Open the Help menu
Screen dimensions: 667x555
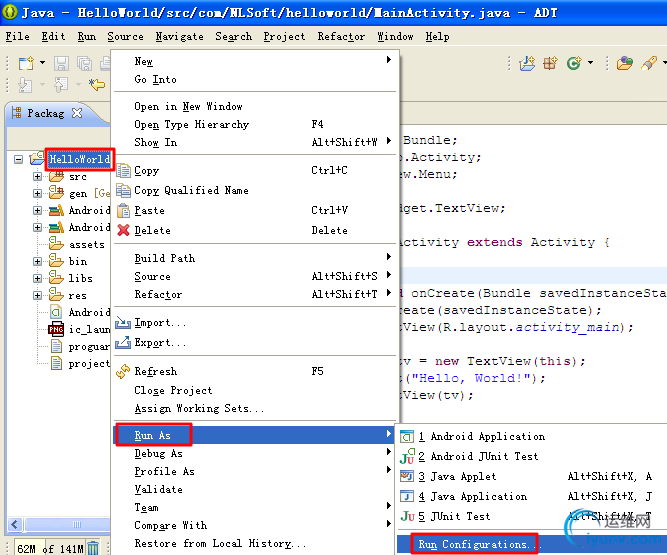point(437,37)
